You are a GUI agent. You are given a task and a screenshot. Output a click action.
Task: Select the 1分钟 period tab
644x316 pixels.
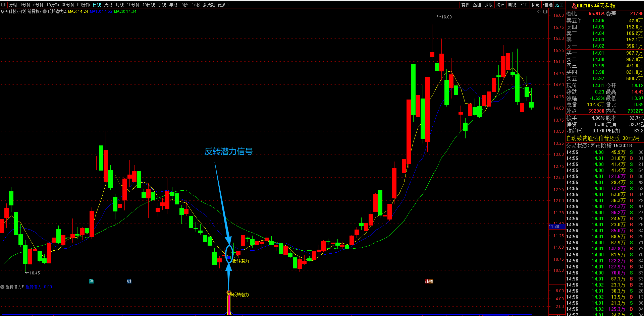coord(25,5)
